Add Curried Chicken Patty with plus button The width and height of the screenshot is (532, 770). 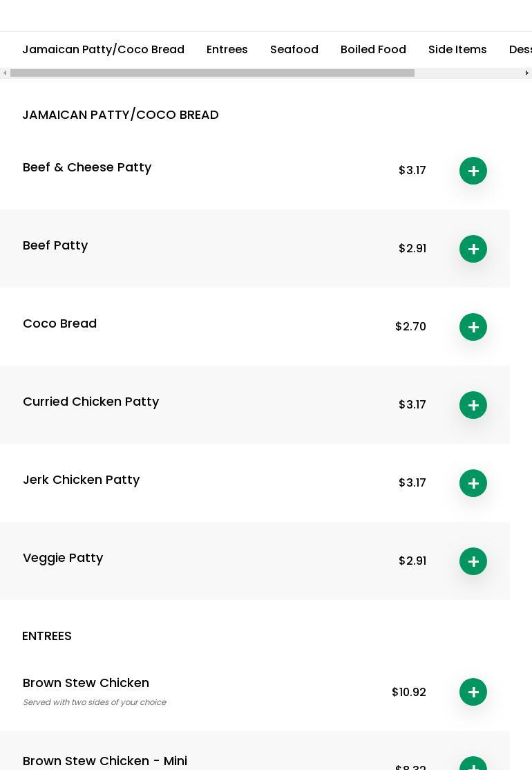(x=473, y=405)
